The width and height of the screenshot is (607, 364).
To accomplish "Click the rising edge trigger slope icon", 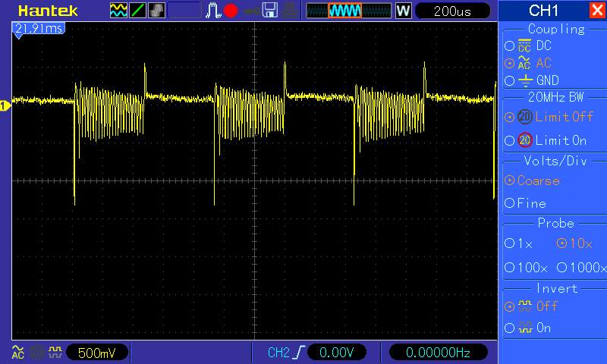I will (299, 353).
